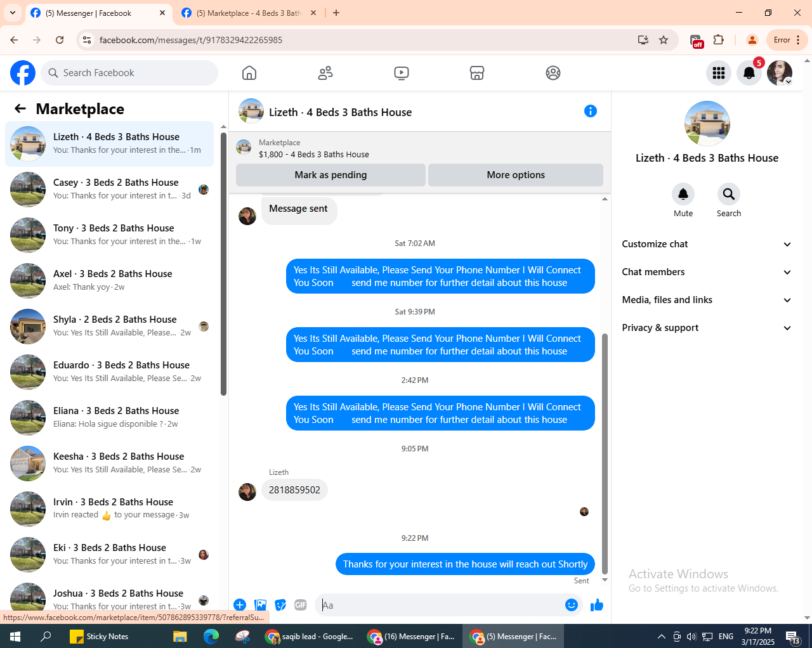Reload the page in the browser
The height and width of the screenshot is (648, 812).
[x=60, y=40]
